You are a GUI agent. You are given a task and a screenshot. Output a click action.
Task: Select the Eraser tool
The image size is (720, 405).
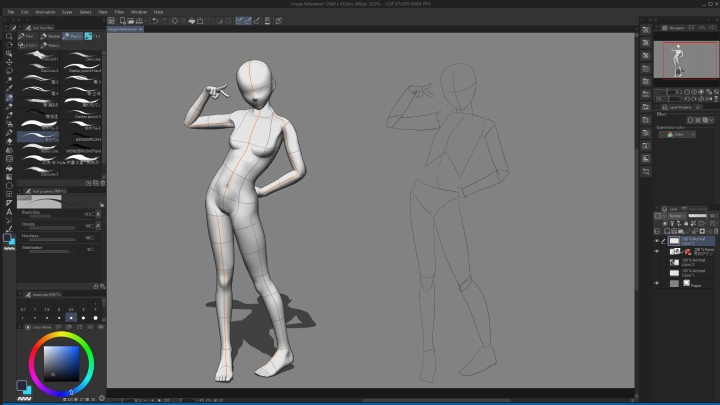click(9, 141)
